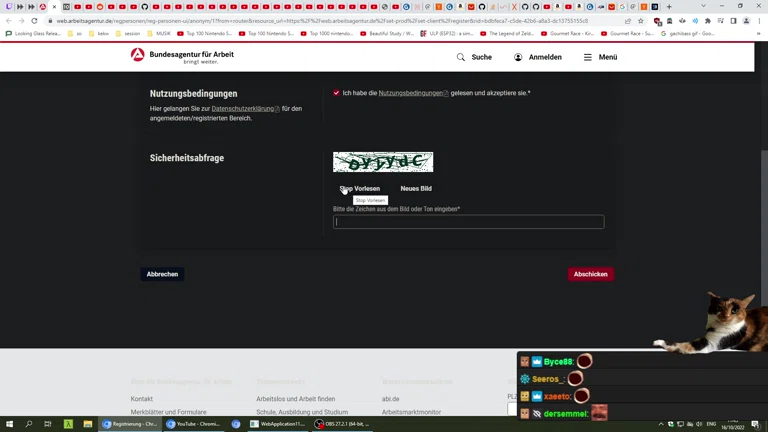Switch to YouTube Chromium window
768x432 pixels.
pyautogui.click(x=193, y=424)
